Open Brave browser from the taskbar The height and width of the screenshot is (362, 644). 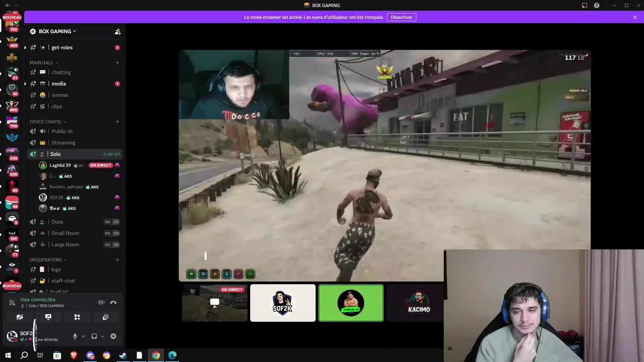click(x=74, y=355)
